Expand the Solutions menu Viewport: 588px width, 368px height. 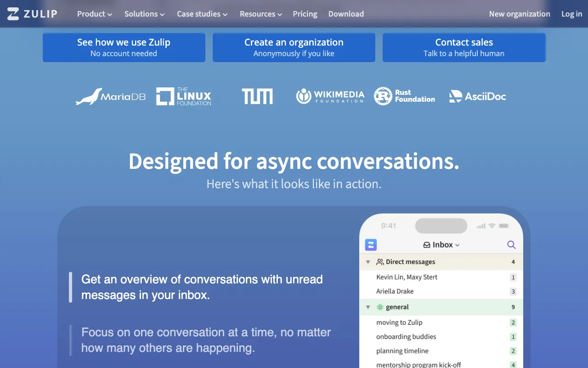click(144, 14)
